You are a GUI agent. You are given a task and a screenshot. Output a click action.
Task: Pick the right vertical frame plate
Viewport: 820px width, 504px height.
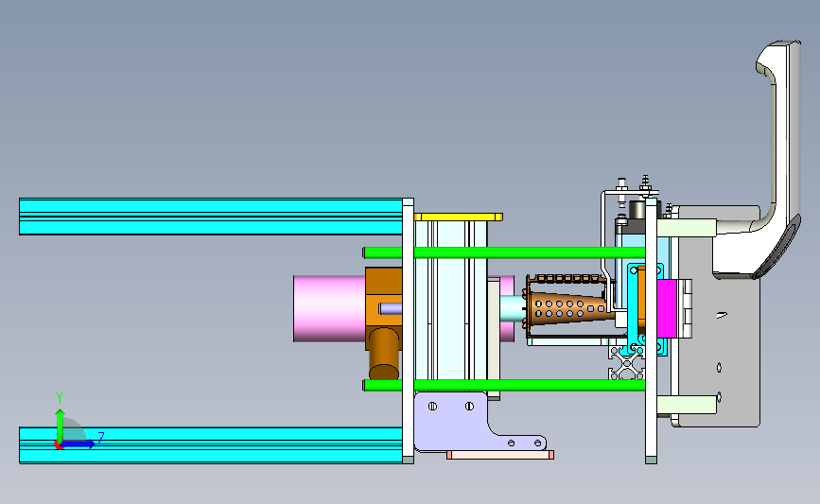pos(651,331)
